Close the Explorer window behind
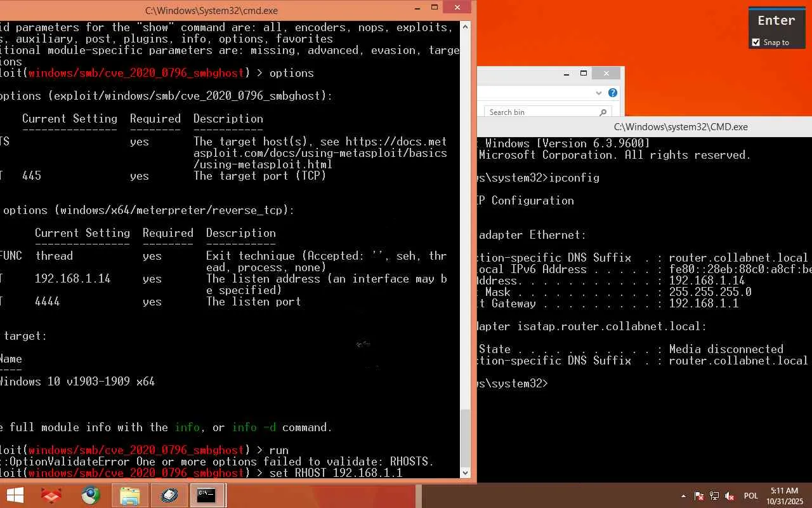The height and width of the screenshot is (508, 812). point(606,74)
